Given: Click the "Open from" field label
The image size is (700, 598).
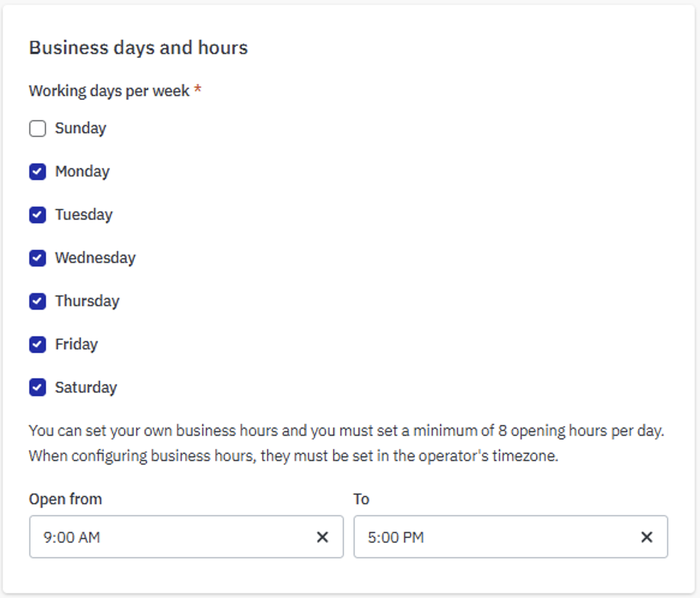Looking at the screenshot, I should [65, 499].
